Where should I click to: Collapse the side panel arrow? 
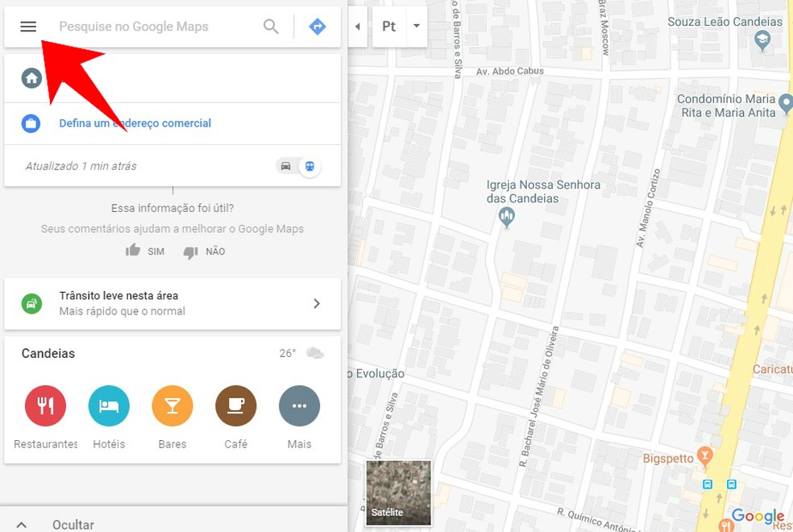click(x=358, y=27)
